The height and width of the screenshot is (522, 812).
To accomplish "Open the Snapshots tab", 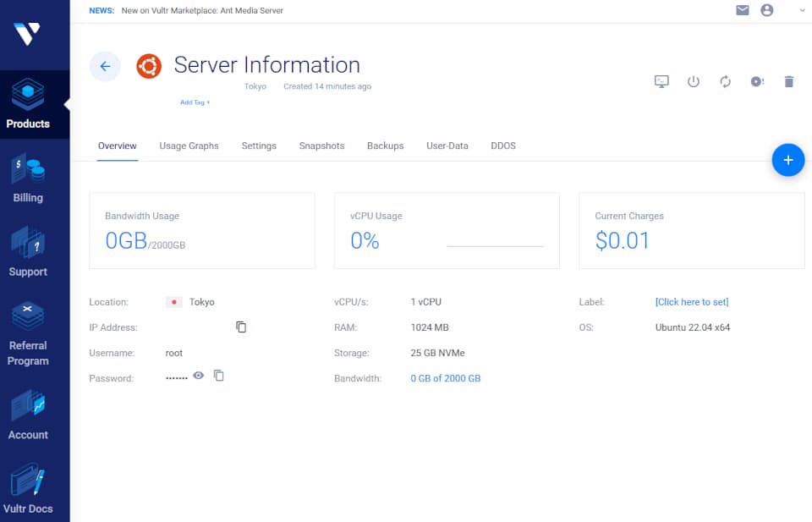I will pos(321,146).
